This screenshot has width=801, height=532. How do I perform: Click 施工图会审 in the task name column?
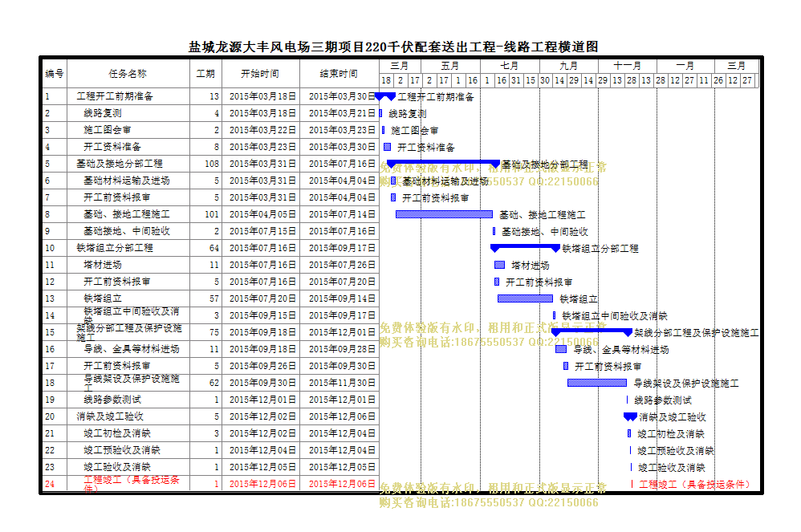pyautogui.click(x=108, y=130)
